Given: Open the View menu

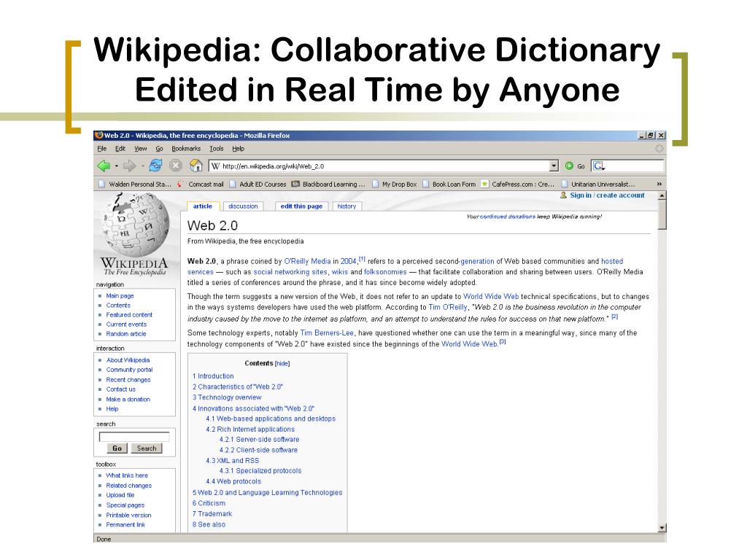Looking at the screenshot, I should pos(140,149).
